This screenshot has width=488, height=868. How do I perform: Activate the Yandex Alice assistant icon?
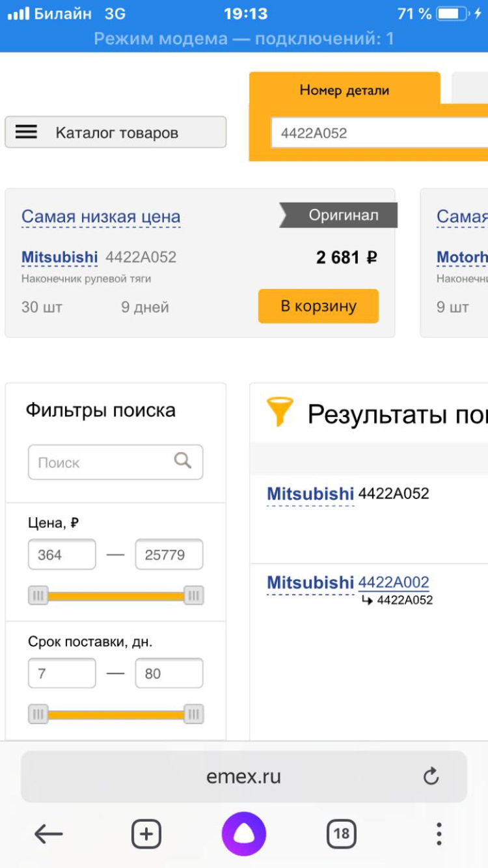point(244,833)
